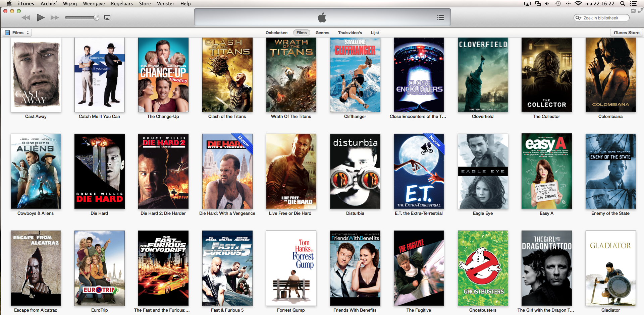
Task: Focus the Zoek in bibliotheek search field
Action: tap(601, 18)
